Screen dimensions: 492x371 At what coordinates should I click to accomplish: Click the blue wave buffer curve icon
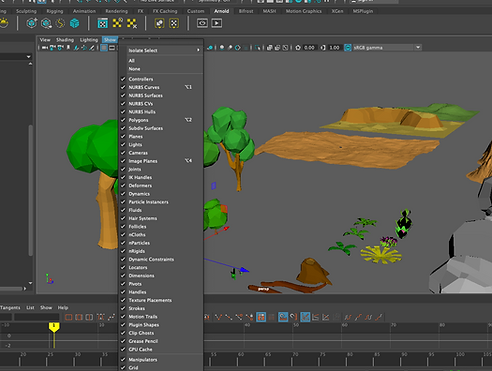pos(283,317)
